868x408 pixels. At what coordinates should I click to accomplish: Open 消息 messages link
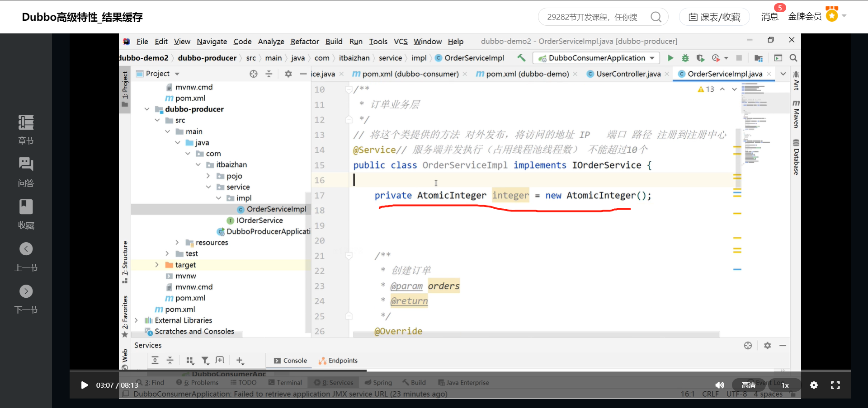pos(769,17)
